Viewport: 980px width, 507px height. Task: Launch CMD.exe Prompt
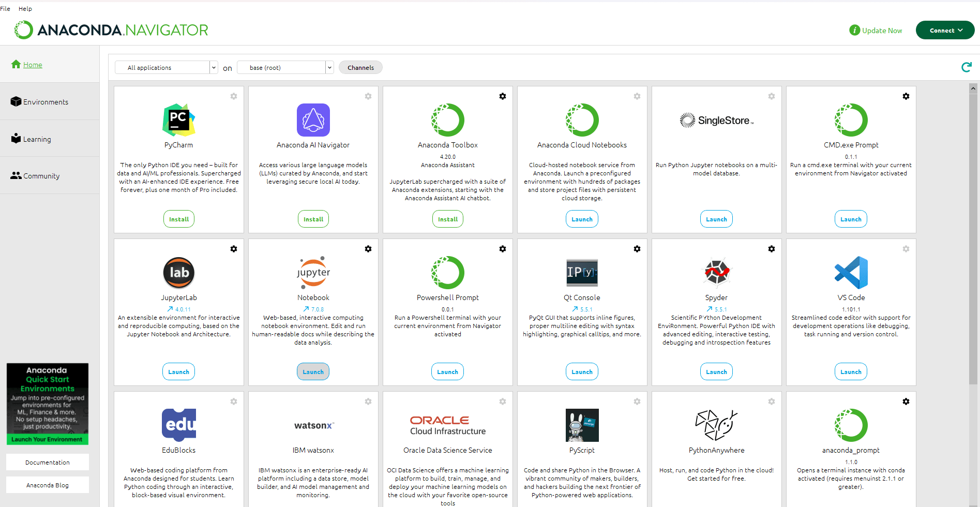(x=851, y=219)
